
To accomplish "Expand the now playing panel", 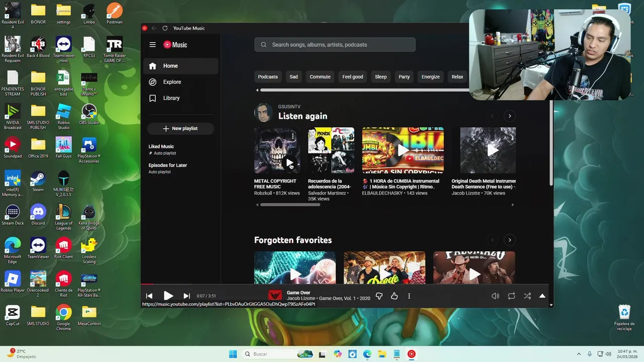I will pos(542,296).
